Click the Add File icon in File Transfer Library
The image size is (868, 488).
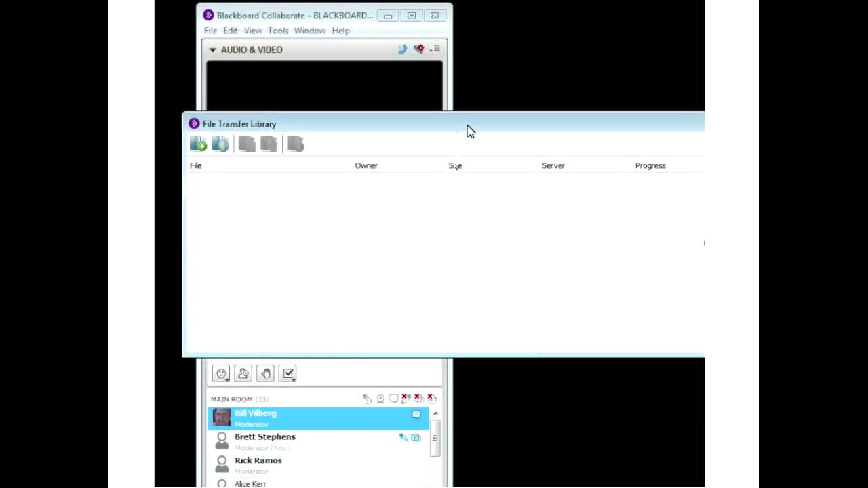tap(198, 144)
